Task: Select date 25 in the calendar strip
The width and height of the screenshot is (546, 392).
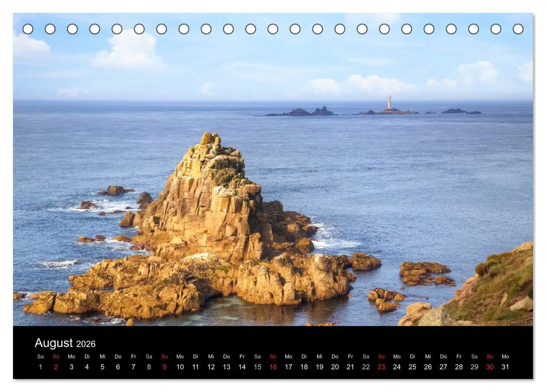Action: tap(413, 367)
